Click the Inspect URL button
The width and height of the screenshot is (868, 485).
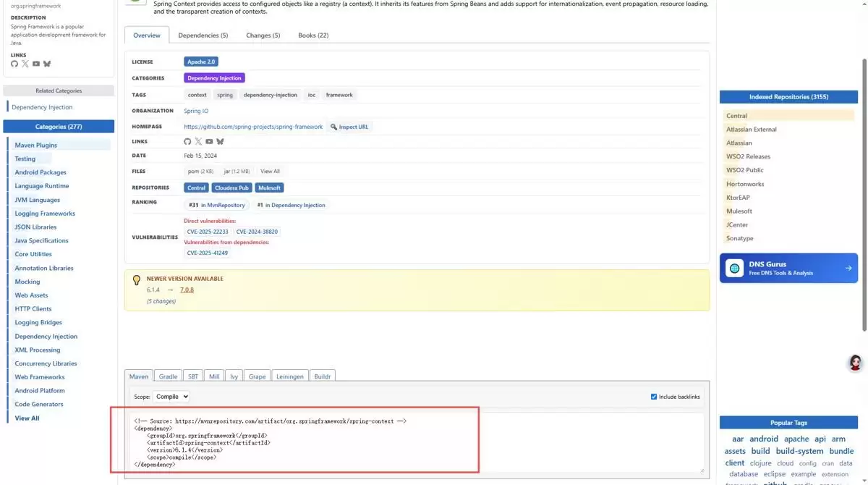pyautogui.click(x=349, y=127)
